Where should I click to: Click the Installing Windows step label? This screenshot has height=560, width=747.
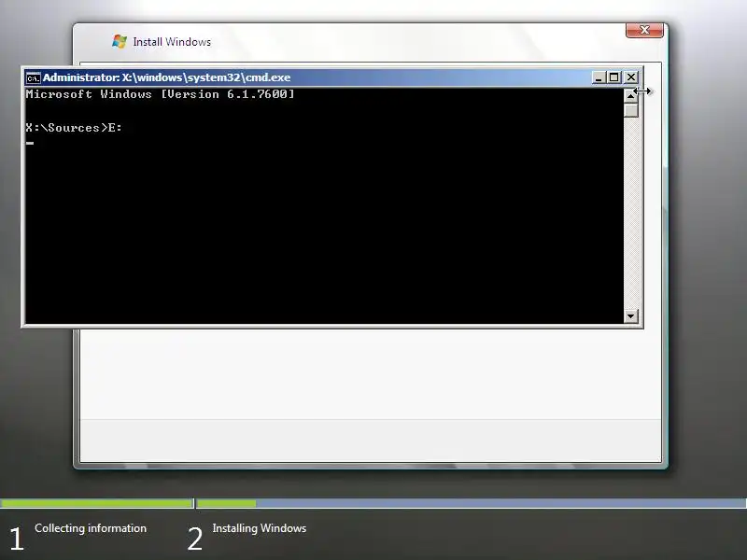click(260, 528)
